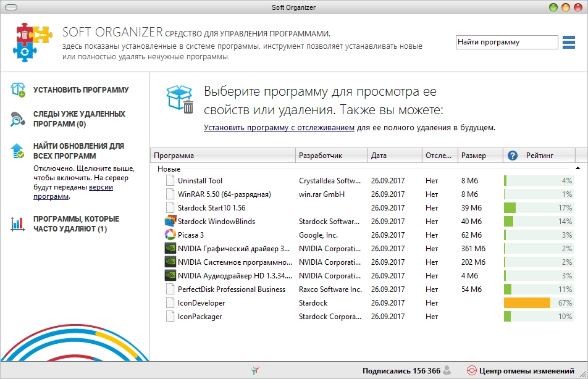Open ПРОГРАММЫ, КОТОРЫЕ ЧАСТО УДАЛЯЮТ (1)
Viewport: 588px width, 379px height.
pyautogui.click(x=76, y=224)
